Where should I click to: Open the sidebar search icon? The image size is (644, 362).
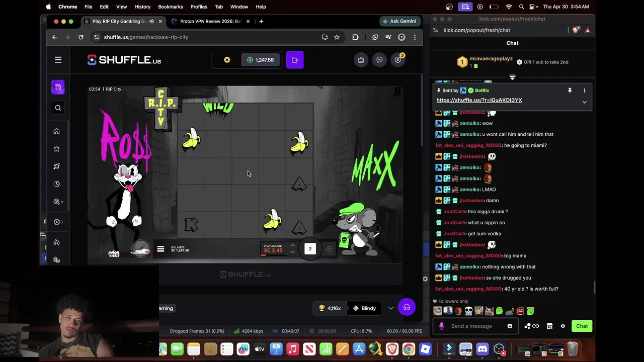click(x=58, y=108)
